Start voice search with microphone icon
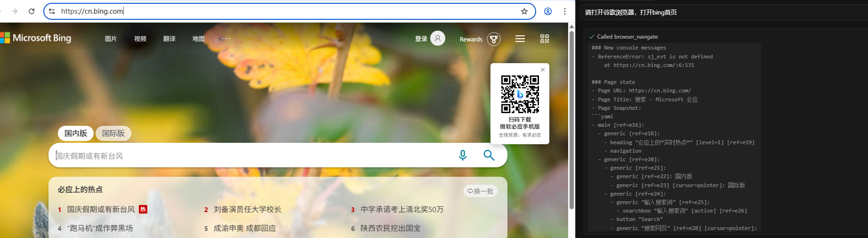The width and height of the screenshot is (868, 238). coord(463,155)
